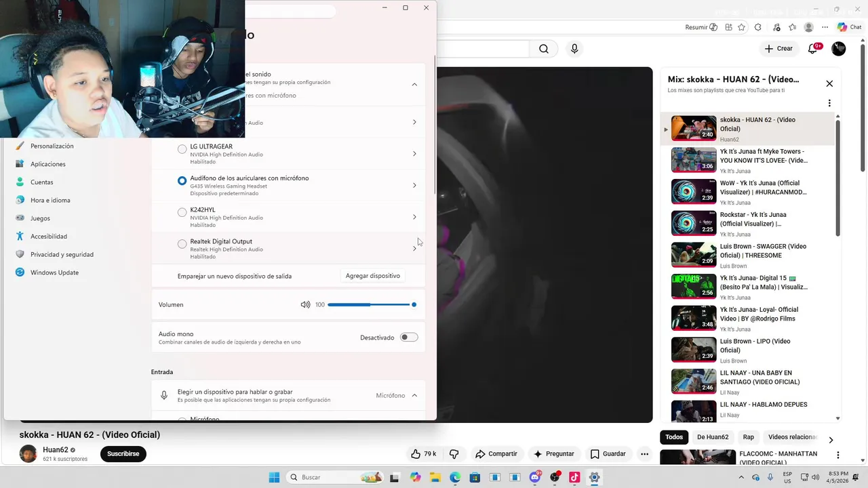Select Audífono de los auriculares radio button
This screenshot has height=488, width=868.
click(182, 181)
